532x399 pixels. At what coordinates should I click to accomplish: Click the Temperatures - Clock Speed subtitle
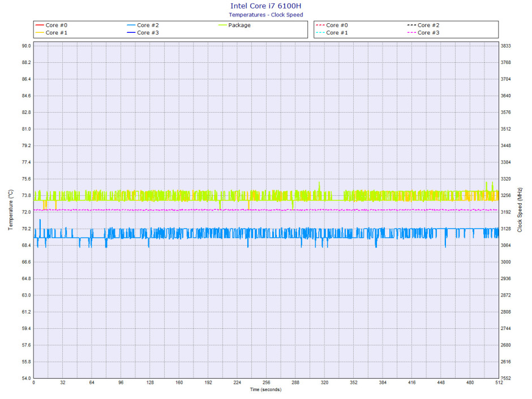tap(265, 15)
